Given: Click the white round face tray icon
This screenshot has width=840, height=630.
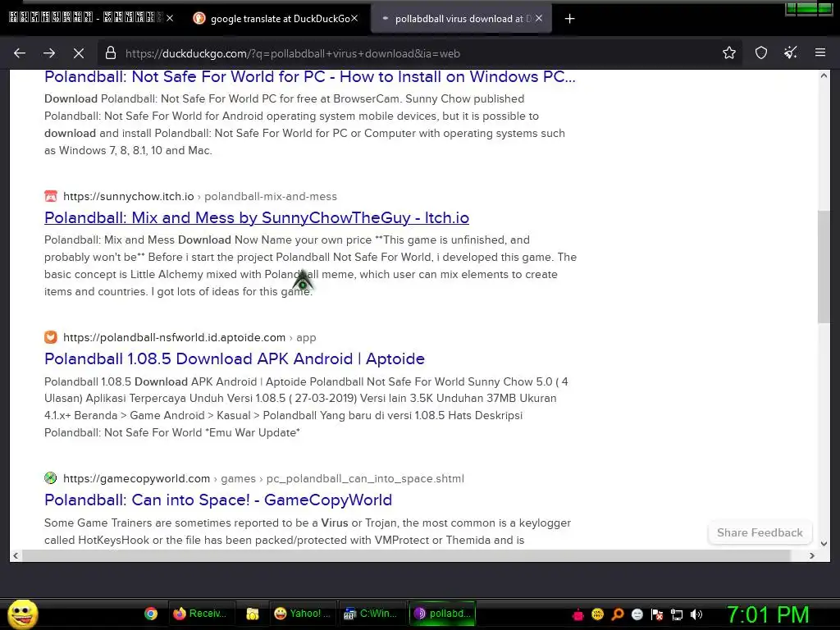Looking at the screenshot, I should pos(637,614).
